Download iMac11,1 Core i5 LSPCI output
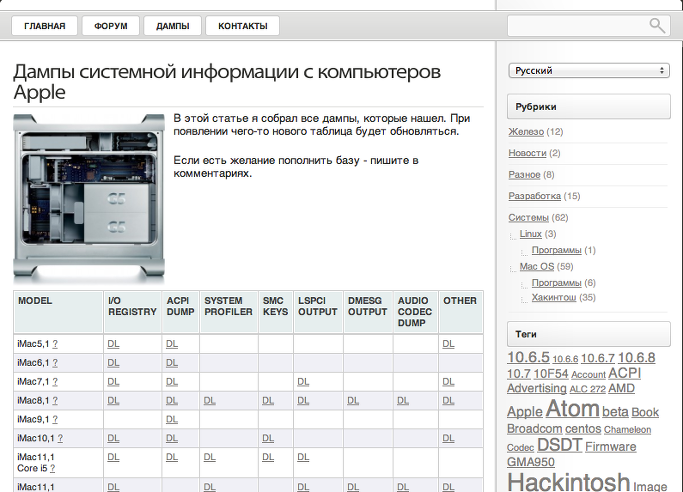The width and height of the screenshot is (683, 492). click(x=303, y=457)
